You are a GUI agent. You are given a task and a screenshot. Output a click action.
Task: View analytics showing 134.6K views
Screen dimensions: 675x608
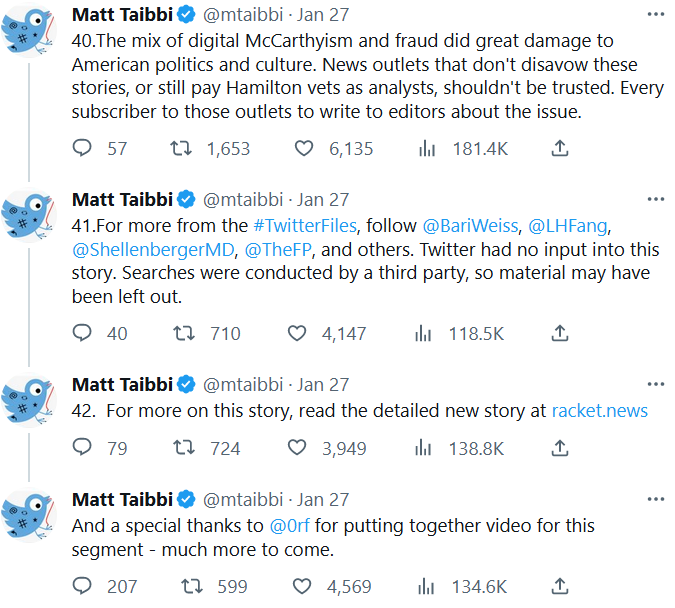pyautogui.click(x=427, y=586)
